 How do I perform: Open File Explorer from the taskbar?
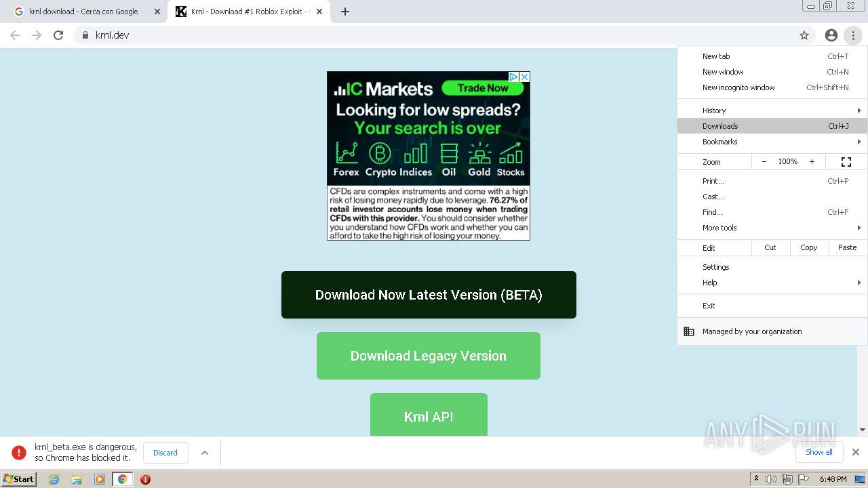77,479
